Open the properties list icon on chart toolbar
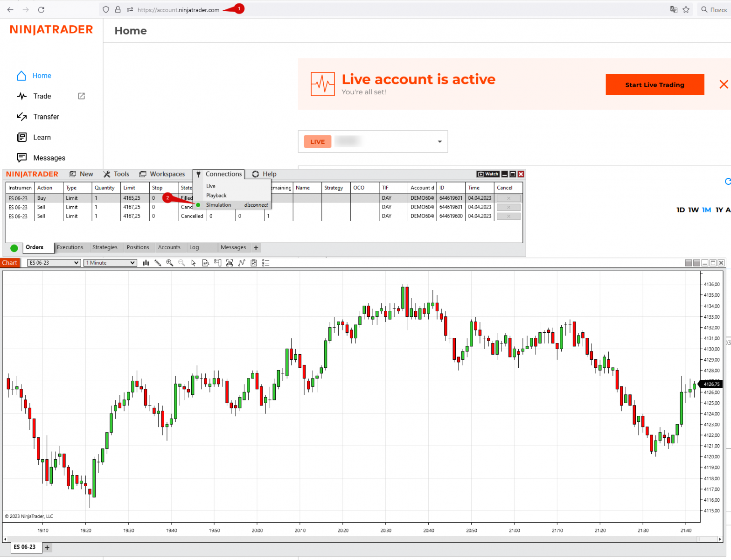The image size is (731, 560). (266, 263)
